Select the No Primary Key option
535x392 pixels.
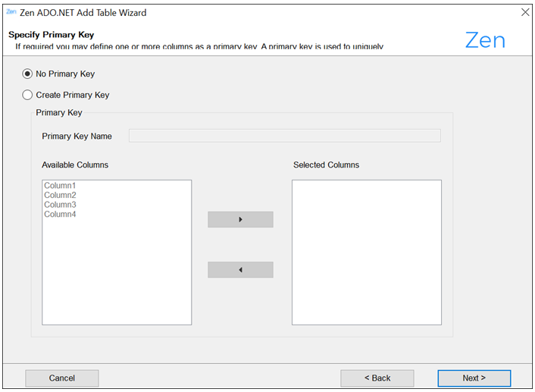point(28,74)
